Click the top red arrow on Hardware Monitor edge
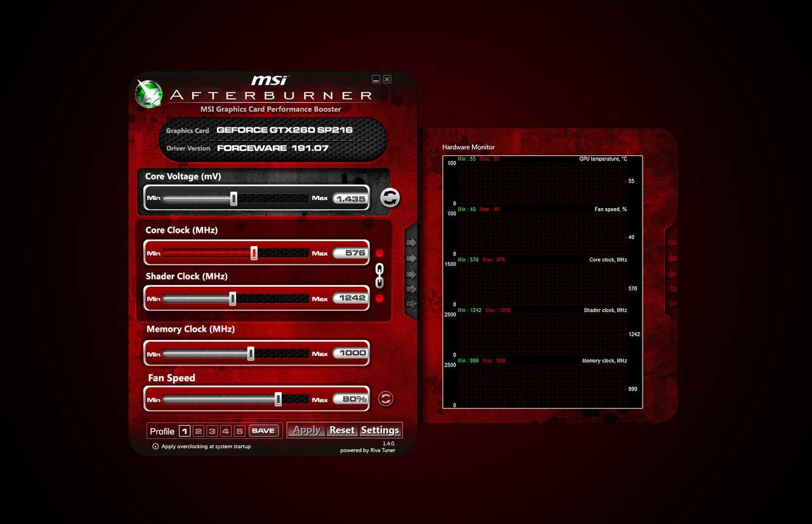The height and width of the screenshot is (524, 812). [672, 242]
